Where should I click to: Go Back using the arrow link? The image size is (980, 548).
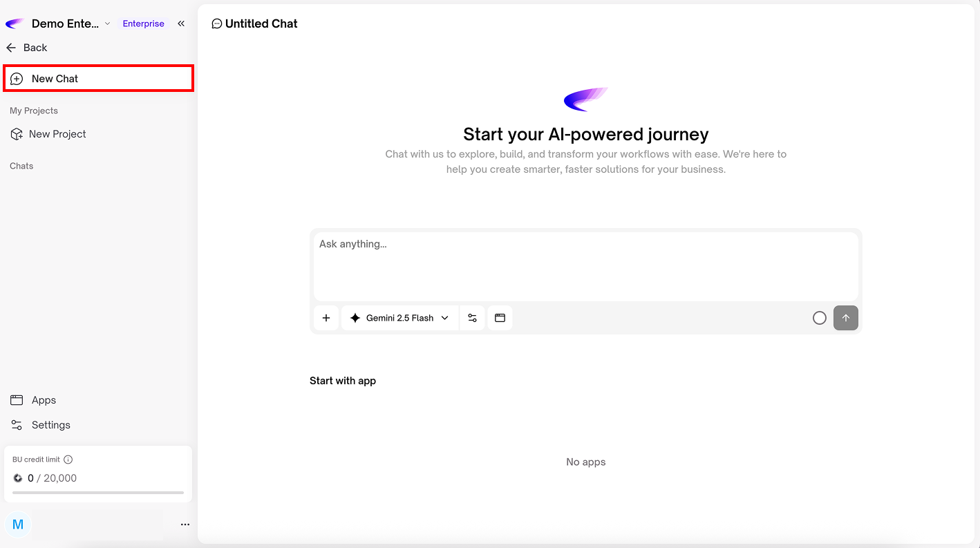click(27, 48)
